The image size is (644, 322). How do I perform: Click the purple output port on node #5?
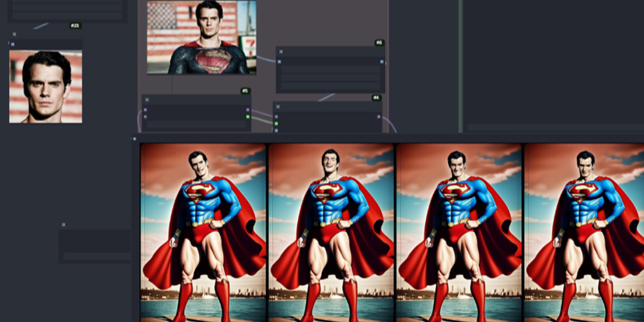pos(248,109)
